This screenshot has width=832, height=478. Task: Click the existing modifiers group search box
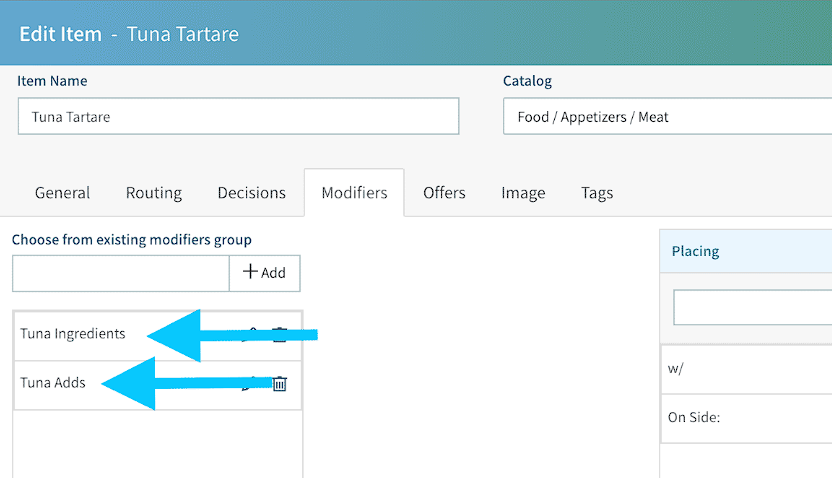[121, 273]
